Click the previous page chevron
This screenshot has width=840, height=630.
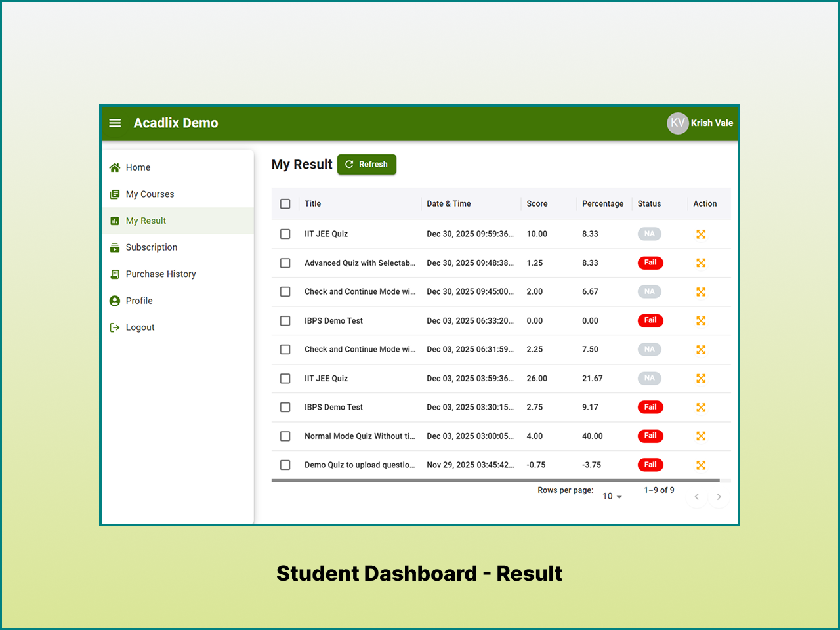coord(696,497)
